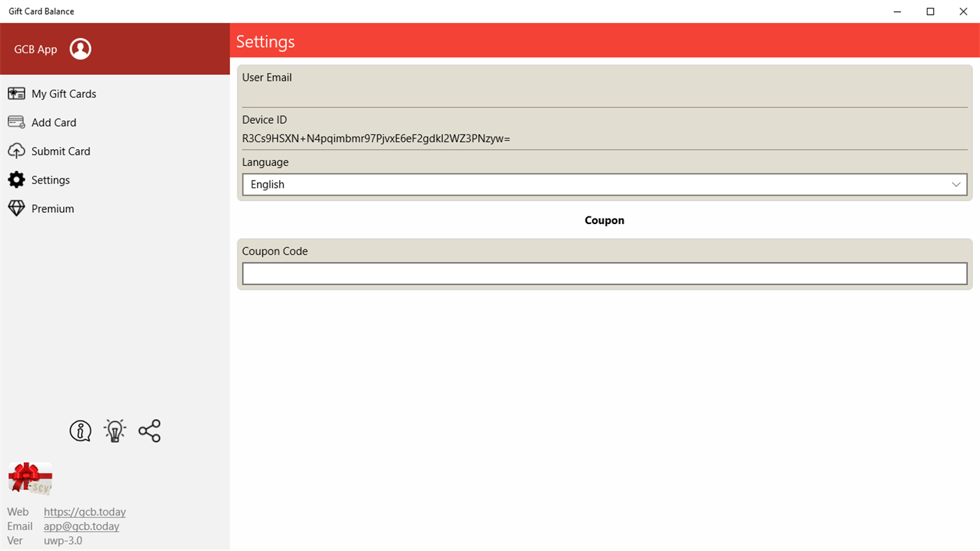Expand the English language selector chevron
The image size is (980, 551).
955,184
